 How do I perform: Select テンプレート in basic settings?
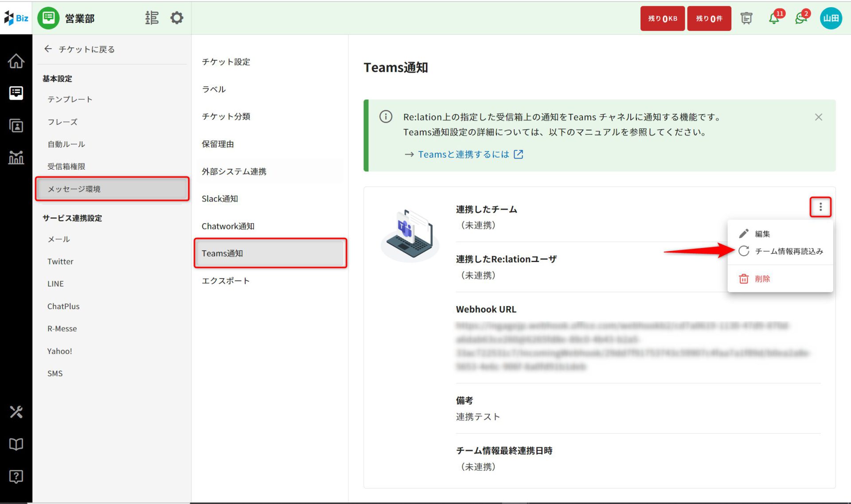(70, 99)
